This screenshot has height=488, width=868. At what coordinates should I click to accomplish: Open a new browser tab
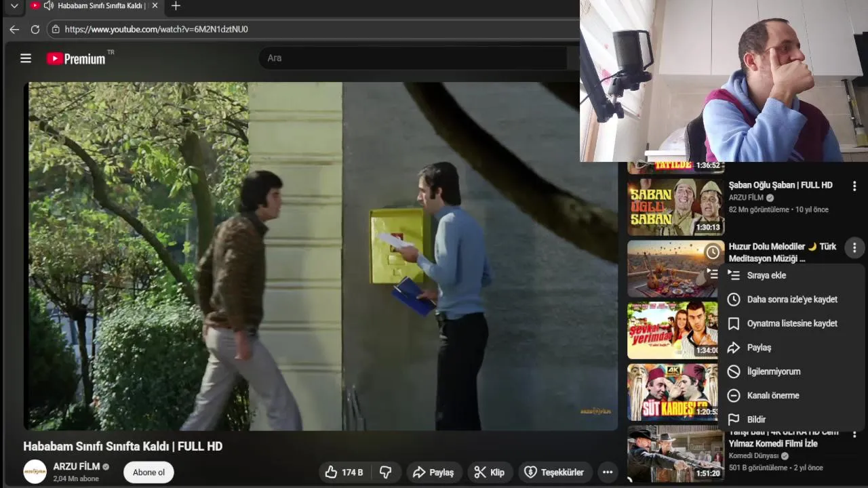click(176, 6)
